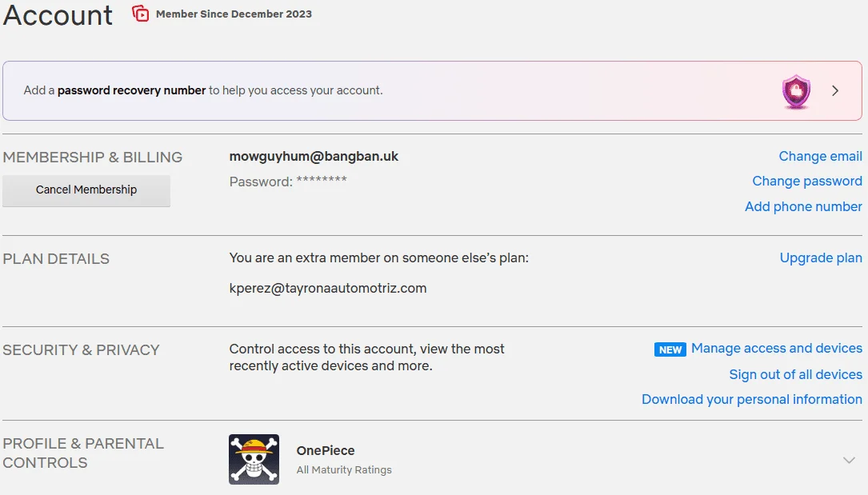The height and width of the screenshot is (495, 868).
Task: Open Download your personal information
Action: point(752,399)
